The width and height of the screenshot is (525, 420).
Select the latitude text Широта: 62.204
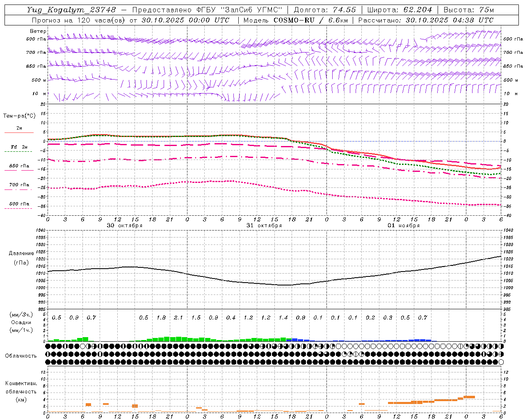point(399,9)
